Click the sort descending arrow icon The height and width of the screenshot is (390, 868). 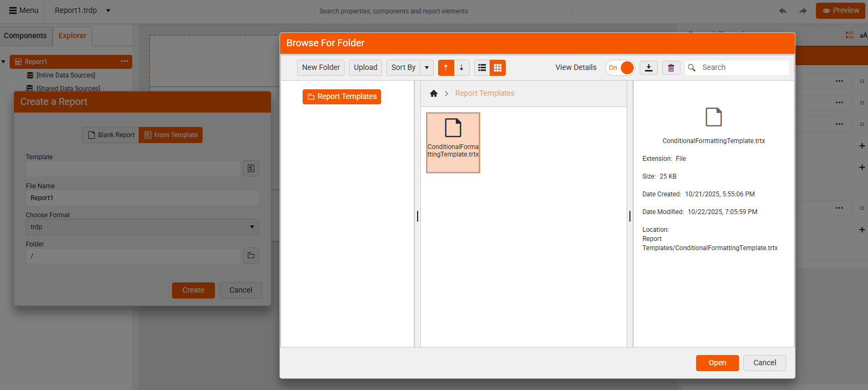[461, 68]
